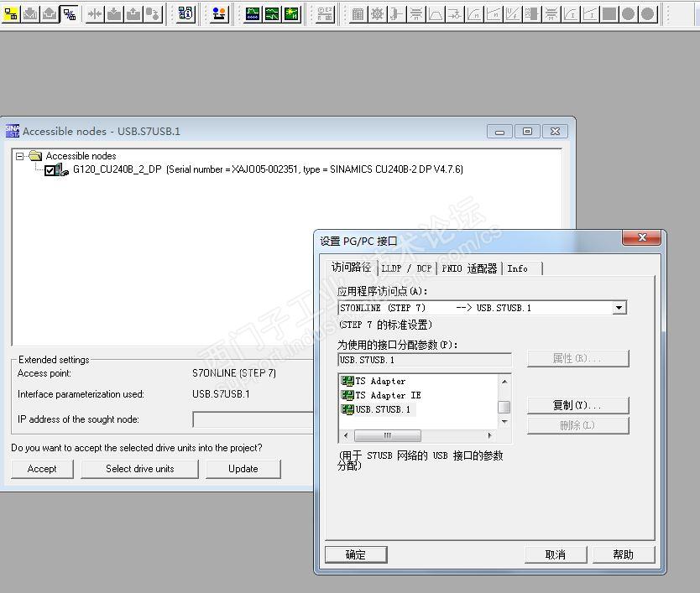Click the gray grid expert list icon
This screenshot has width=700, height=593.
[x=358, y=14]
